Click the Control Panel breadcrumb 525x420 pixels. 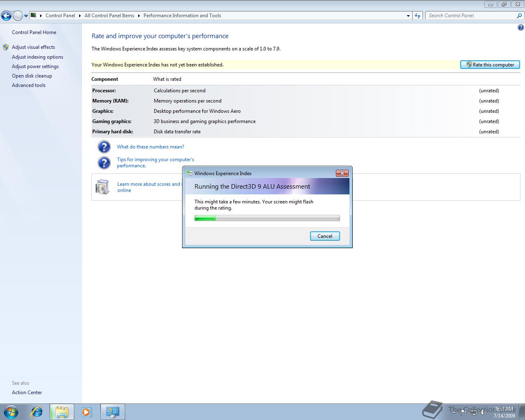(x=60, y=16)
